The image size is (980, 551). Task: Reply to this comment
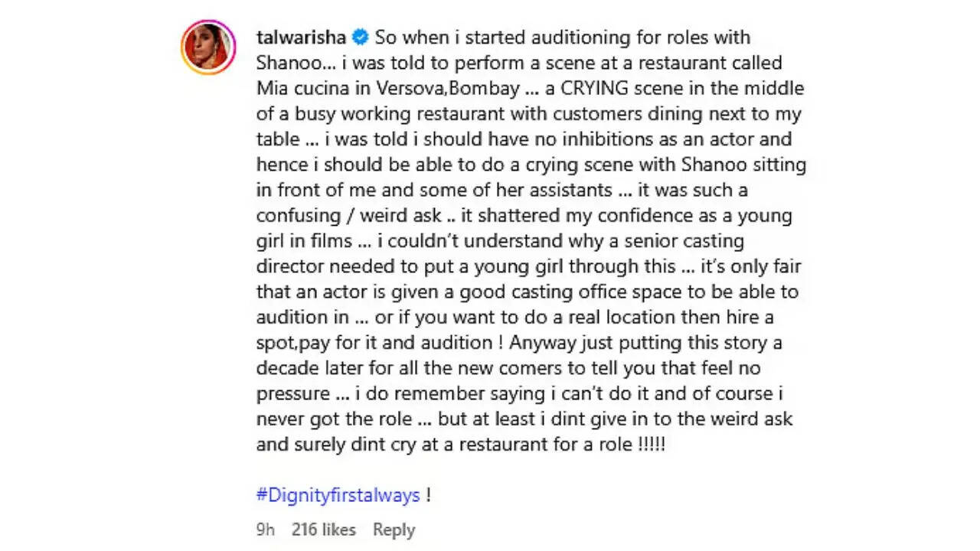[x=394, y=530]
